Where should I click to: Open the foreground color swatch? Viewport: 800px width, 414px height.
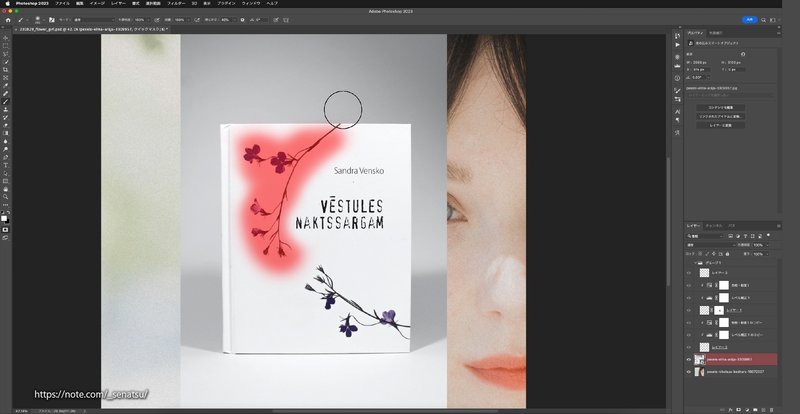[4, 218]
